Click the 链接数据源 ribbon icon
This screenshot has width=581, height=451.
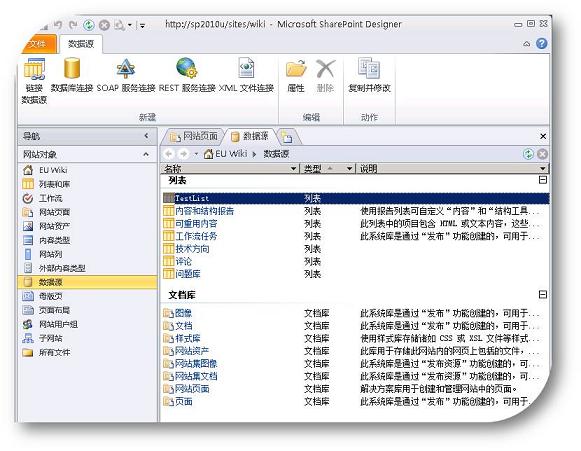[34, 69]
